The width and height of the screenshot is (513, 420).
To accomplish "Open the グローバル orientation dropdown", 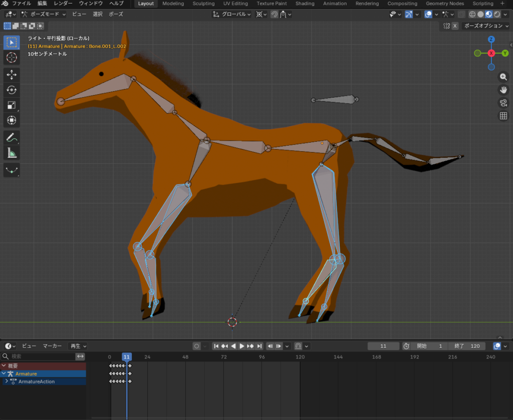I will (x=232, y=14).
